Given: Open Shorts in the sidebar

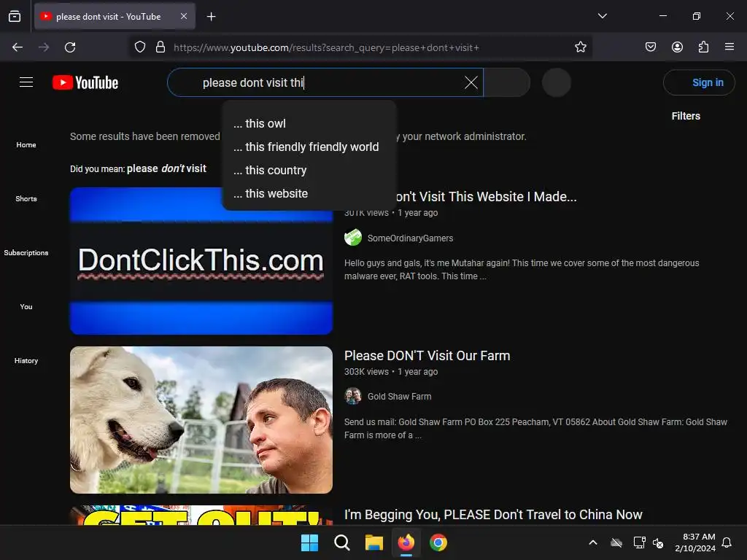Looking at the screenshot, I should click(26, 198).
